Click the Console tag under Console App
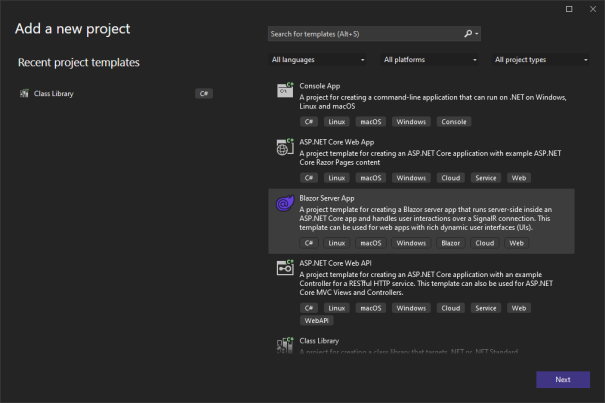Image resolution: width=605 pixels, height=403 pixels. click(452, 122)
